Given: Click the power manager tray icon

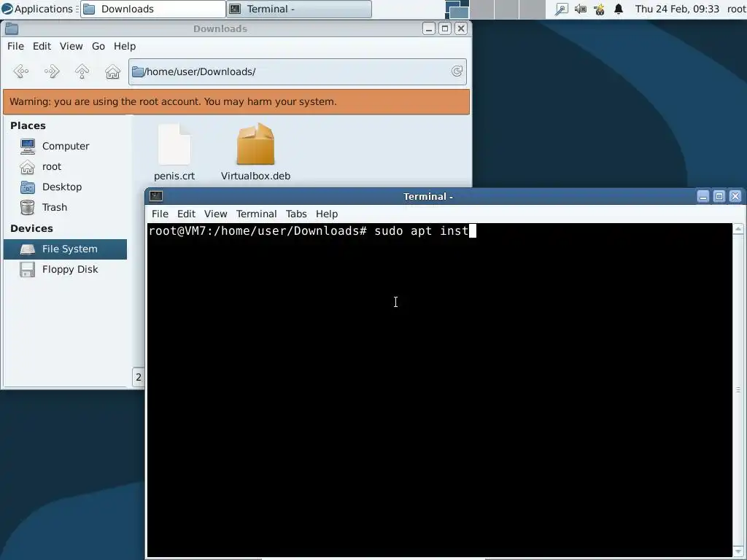Looking at the screenshot, I should click(600, 9).
